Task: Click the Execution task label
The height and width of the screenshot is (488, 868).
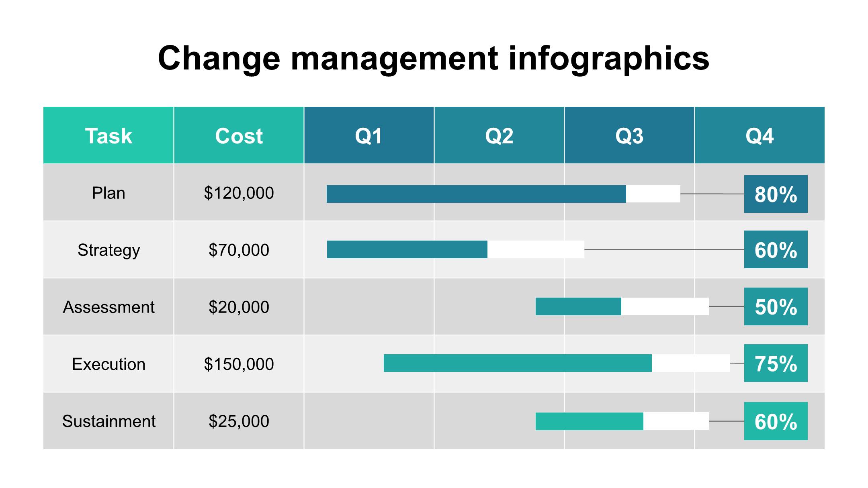Action: (108, 364)
